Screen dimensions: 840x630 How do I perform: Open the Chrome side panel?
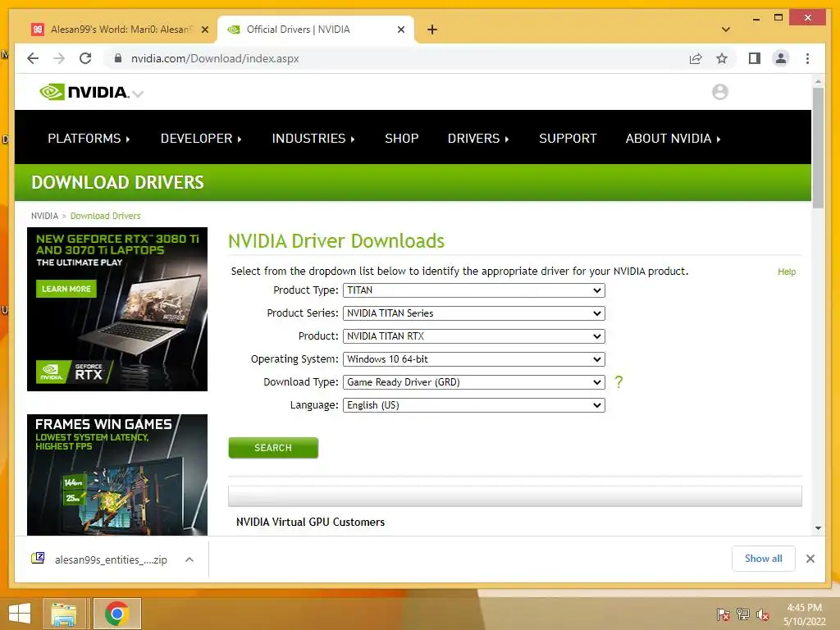755,58
